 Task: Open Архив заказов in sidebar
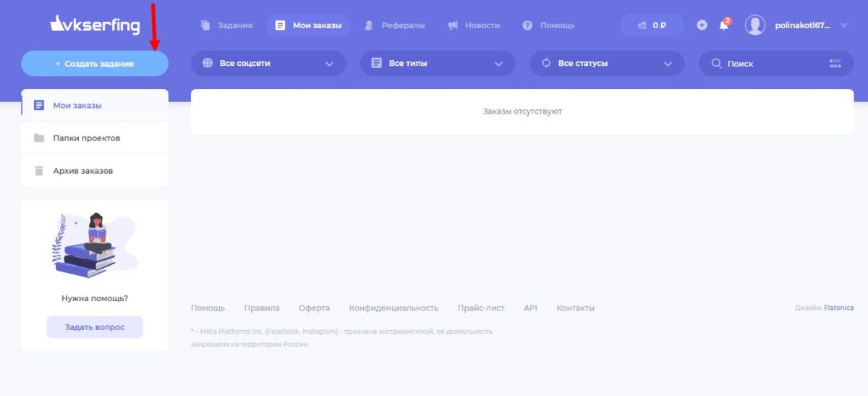[x=95, y=171]
